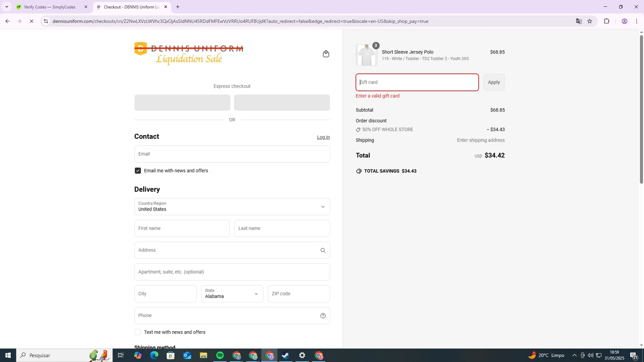Click the First name field

(x=182, y=229)
